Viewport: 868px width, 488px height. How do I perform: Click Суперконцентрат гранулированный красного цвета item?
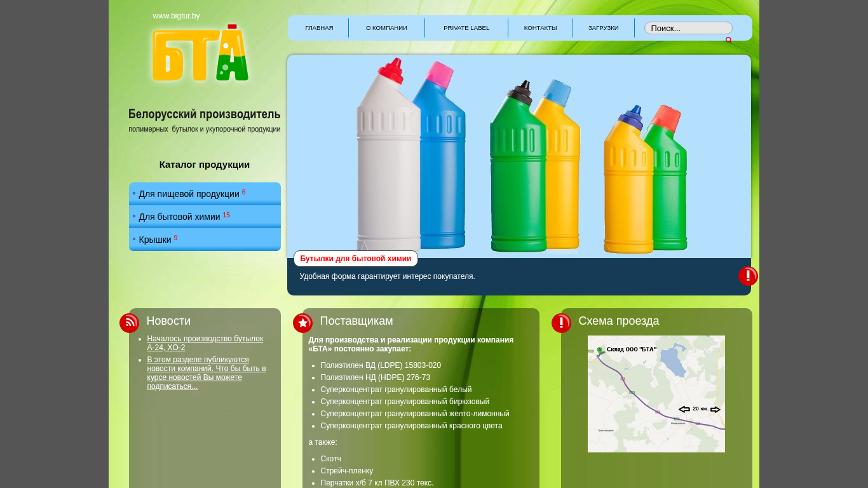click(411, 426)
